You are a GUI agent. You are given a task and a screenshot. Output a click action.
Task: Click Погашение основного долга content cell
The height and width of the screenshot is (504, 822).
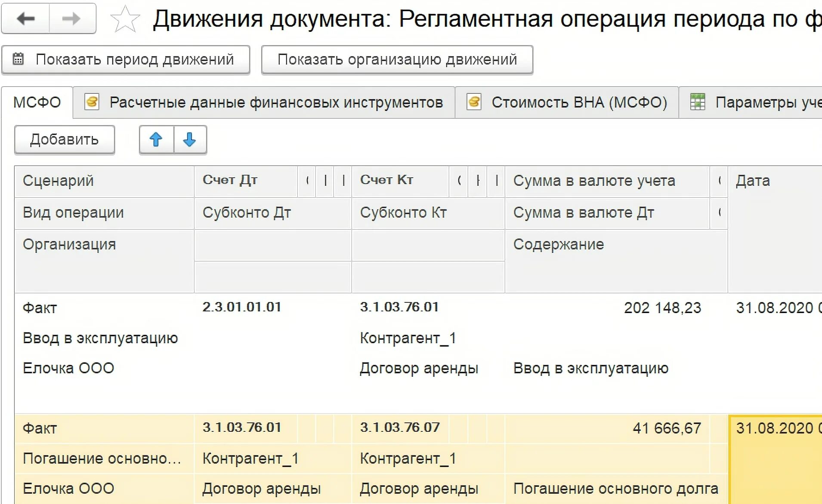pos(616,489)
